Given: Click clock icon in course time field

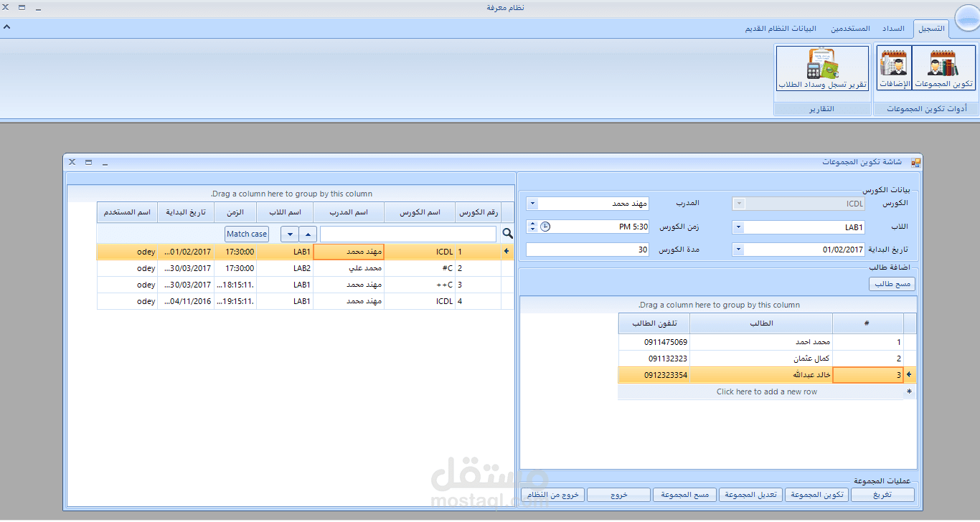Looking at the screenshot, I should coord(545,227).
